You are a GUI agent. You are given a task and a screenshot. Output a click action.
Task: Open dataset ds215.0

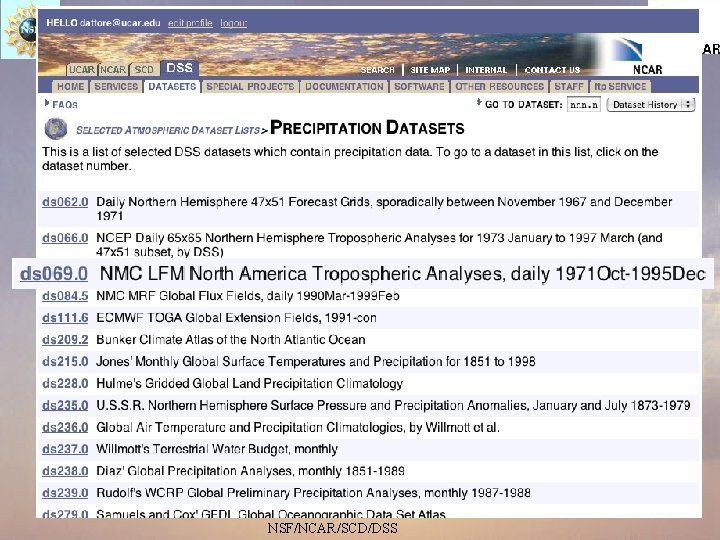tap(65, 361)
